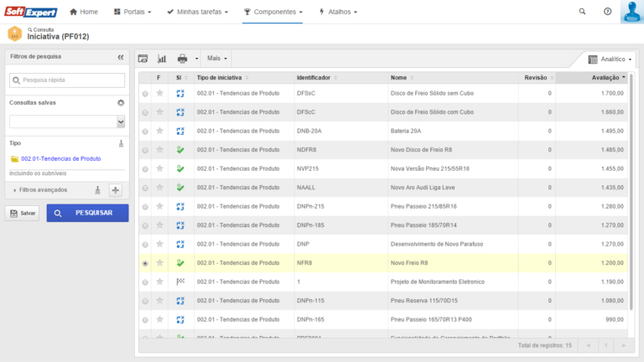Open the Componentes menu
Image resolution: width=644 pixels, height=362 pixels.
[273, 13]
